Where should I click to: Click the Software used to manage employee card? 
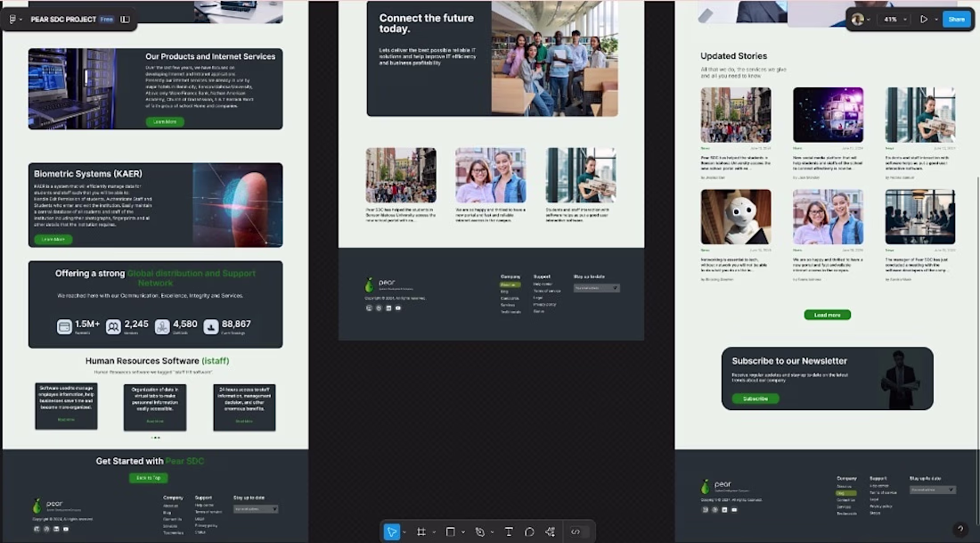(66, 406)
